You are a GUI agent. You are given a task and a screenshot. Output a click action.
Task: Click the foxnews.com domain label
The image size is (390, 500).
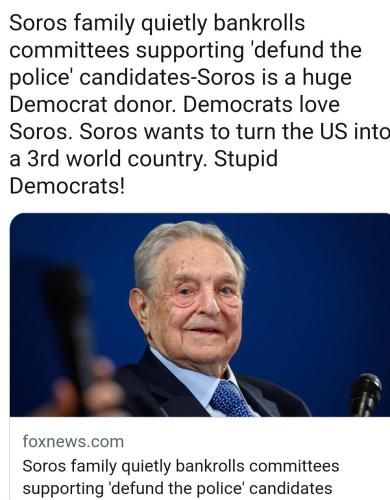(73, 441)
